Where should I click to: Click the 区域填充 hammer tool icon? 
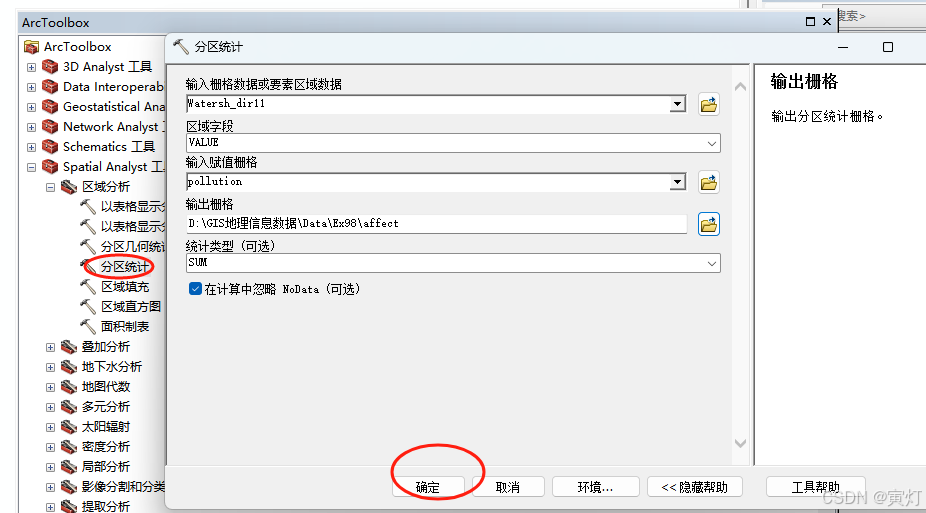[88, 287]
